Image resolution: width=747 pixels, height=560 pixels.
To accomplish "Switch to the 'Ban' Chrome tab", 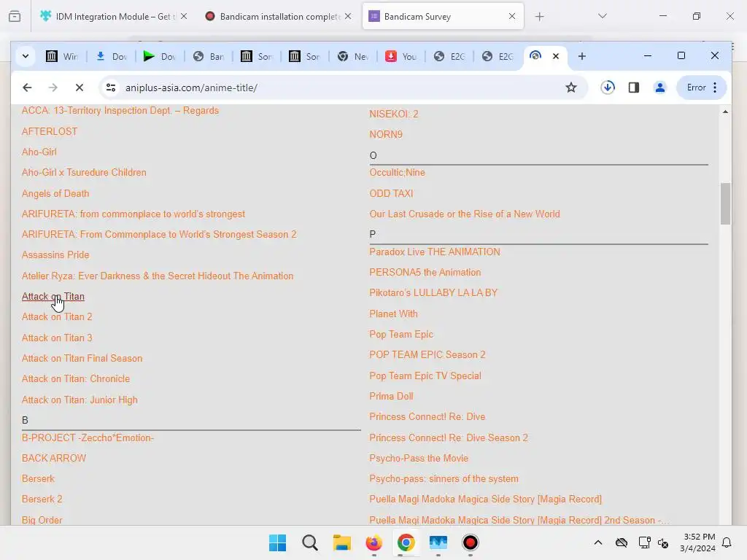I will pos(208,56).
